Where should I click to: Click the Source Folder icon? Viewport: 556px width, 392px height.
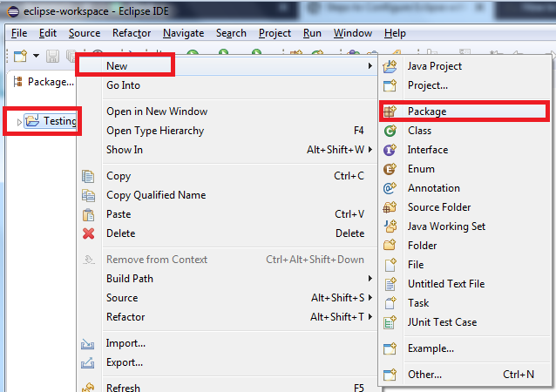pyautogui.click(x=390, y=207)
